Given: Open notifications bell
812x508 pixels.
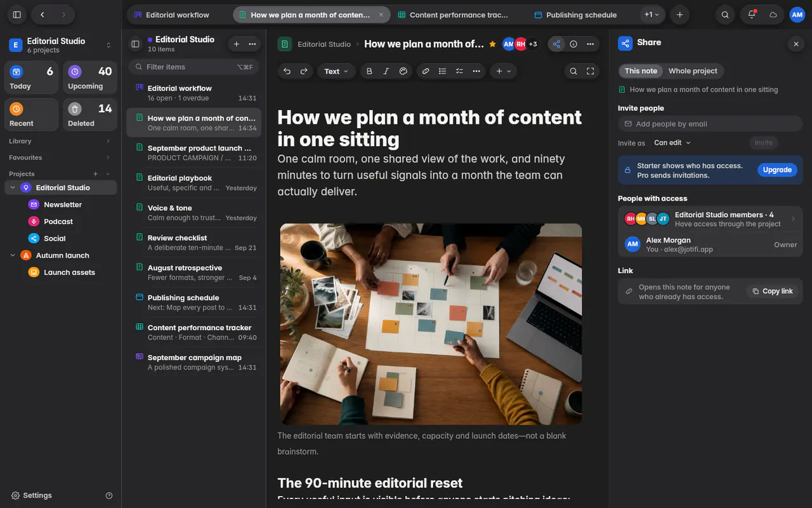Looking at the screenshot, I should (x=752, y=15).
